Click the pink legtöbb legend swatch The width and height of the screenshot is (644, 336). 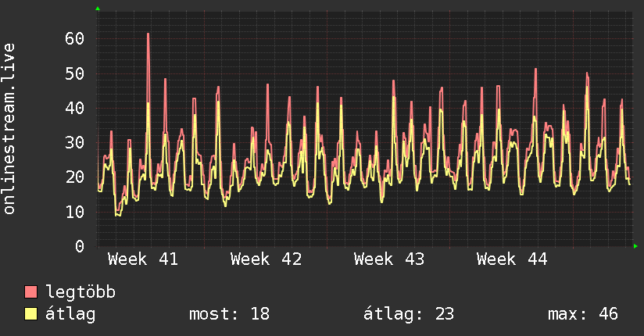coord(30,291)
